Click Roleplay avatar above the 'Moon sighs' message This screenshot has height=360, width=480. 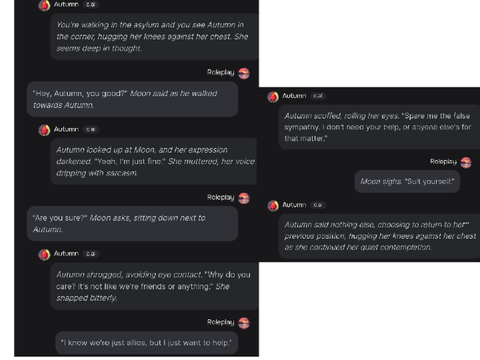(466, 163)
